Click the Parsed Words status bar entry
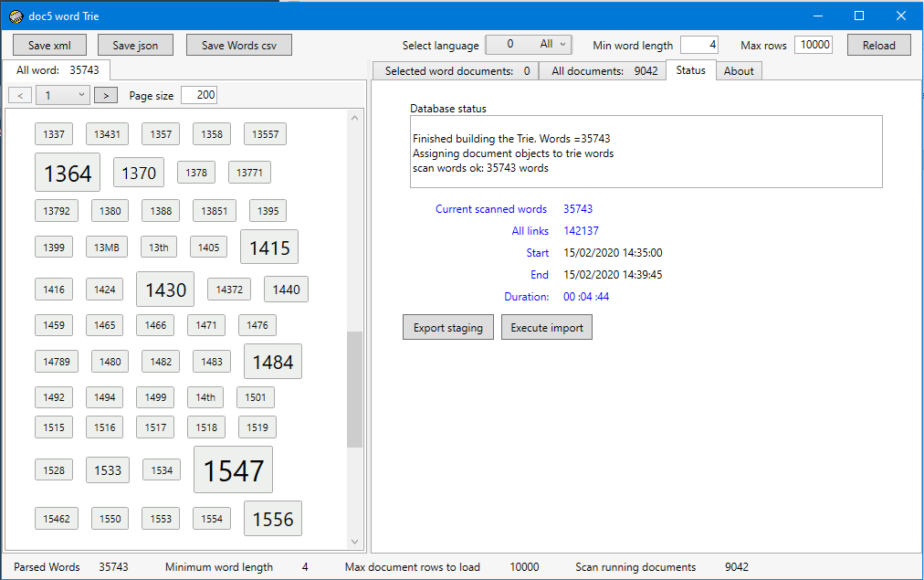 point(70,567)
